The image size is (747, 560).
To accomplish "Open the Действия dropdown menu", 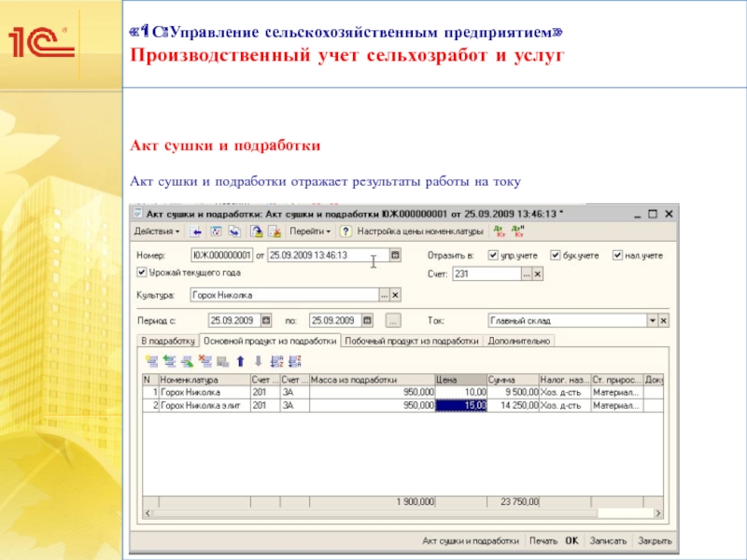I will click(157, 231).
